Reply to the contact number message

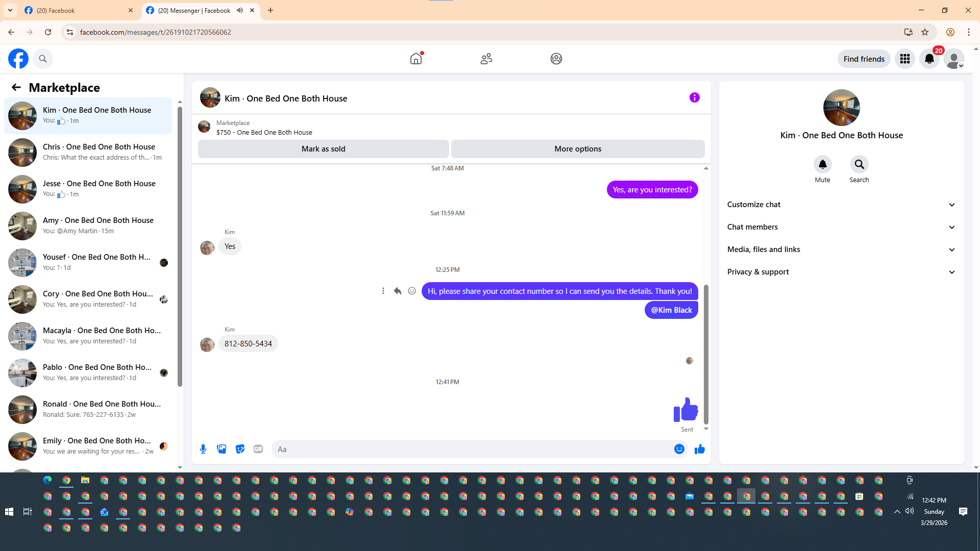pos(398,291)
